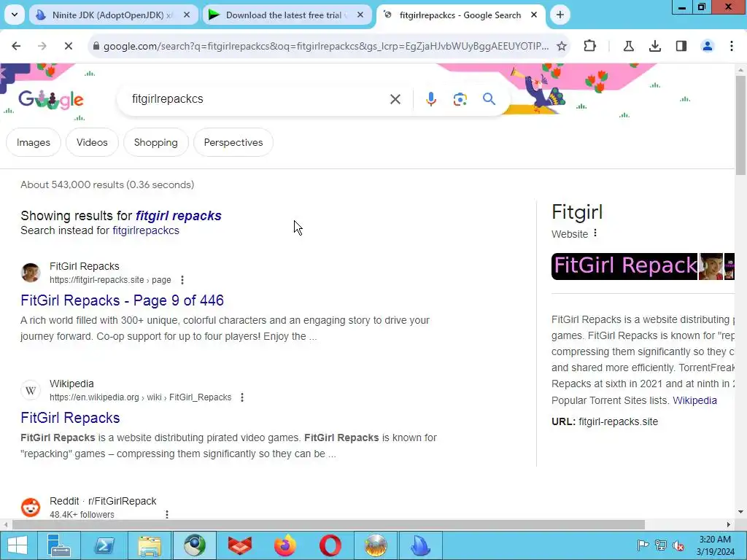
Task: Click the corrected query fitgirl repacks link
Action: 179,216
